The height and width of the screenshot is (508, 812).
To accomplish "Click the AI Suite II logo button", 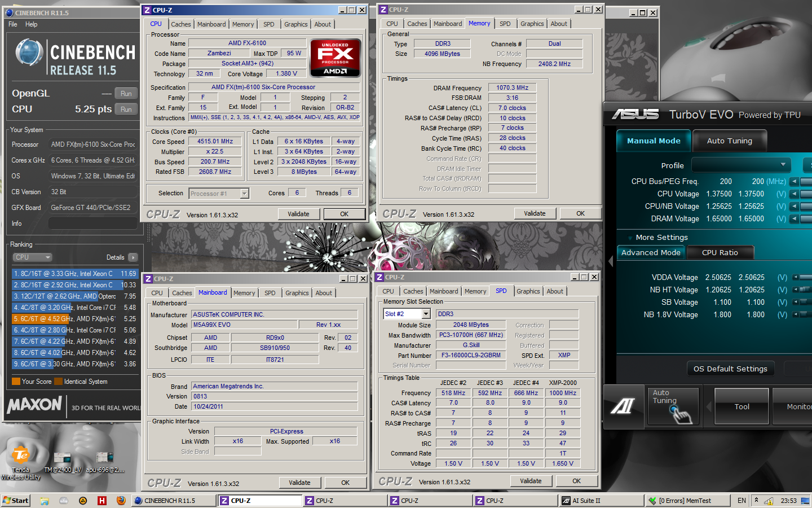I will pos(623,405).
